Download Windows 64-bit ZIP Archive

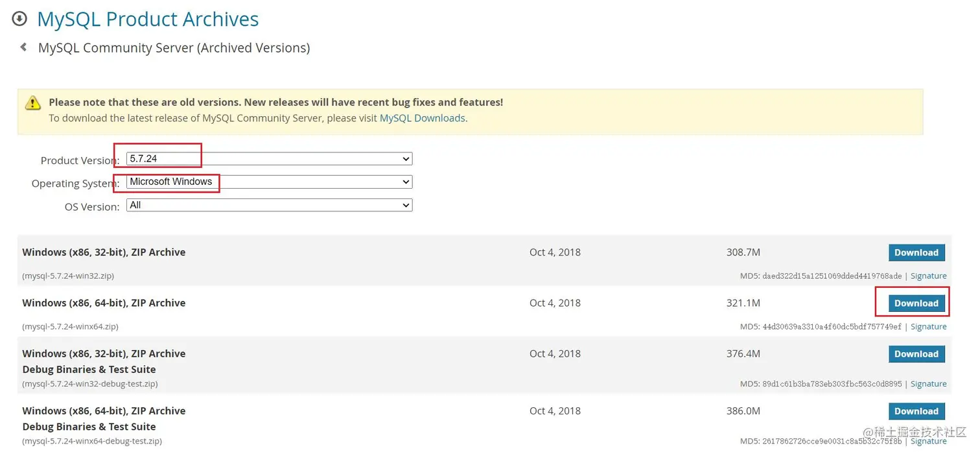tap(916, 303)
